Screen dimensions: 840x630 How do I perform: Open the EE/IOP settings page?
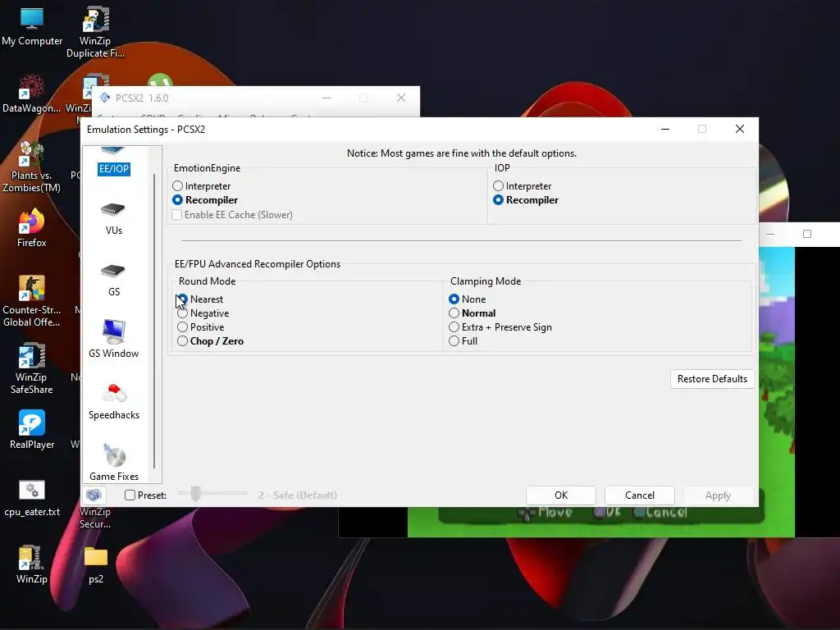coord(113,162)
